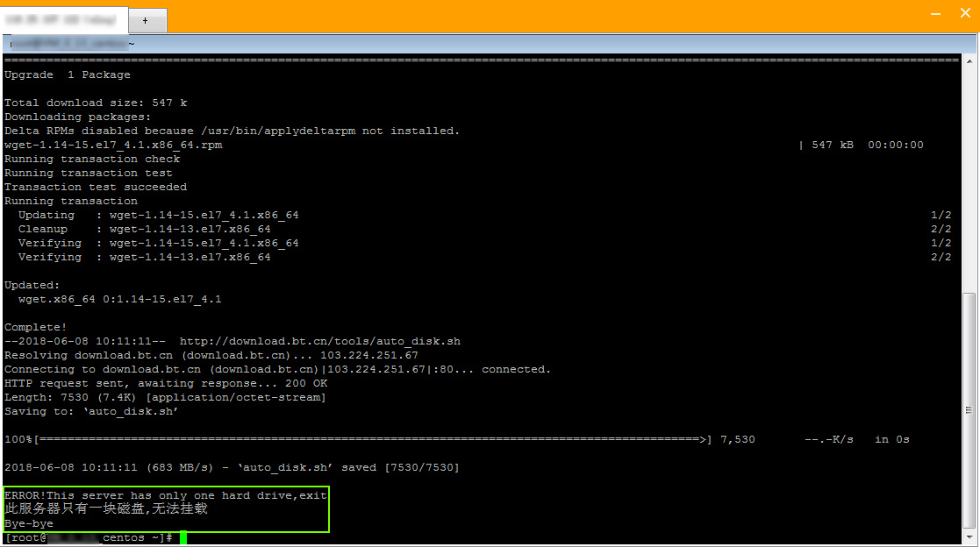Viewport: 980px width, 547px height.
Task: Click the 'Complete!' line
Action: pos(36,327)
